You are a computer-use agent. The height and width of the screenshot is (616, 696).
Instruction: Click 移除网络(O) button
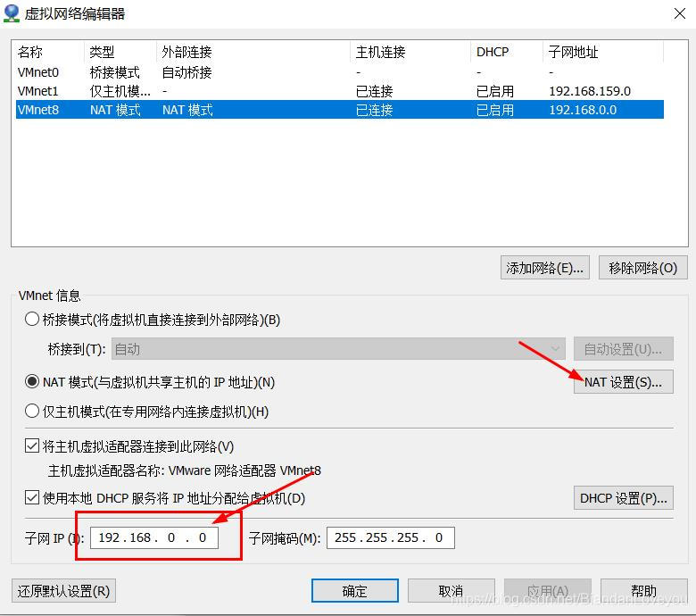tap(642, 268)
